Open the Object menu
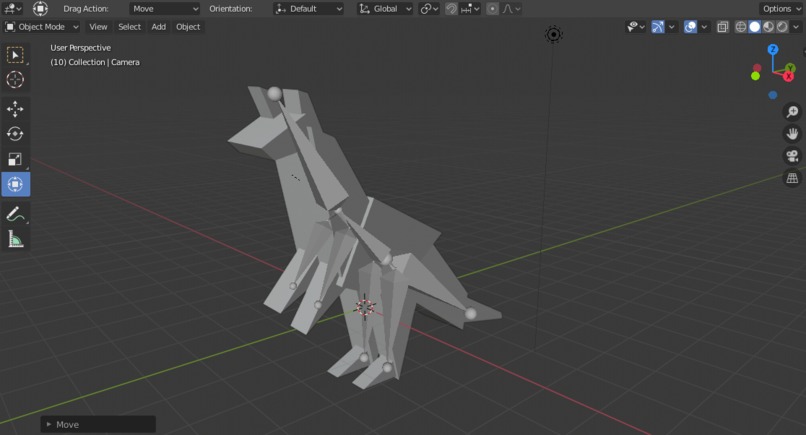The width and height of the screenshot is (806, 435). click(188, 27)
